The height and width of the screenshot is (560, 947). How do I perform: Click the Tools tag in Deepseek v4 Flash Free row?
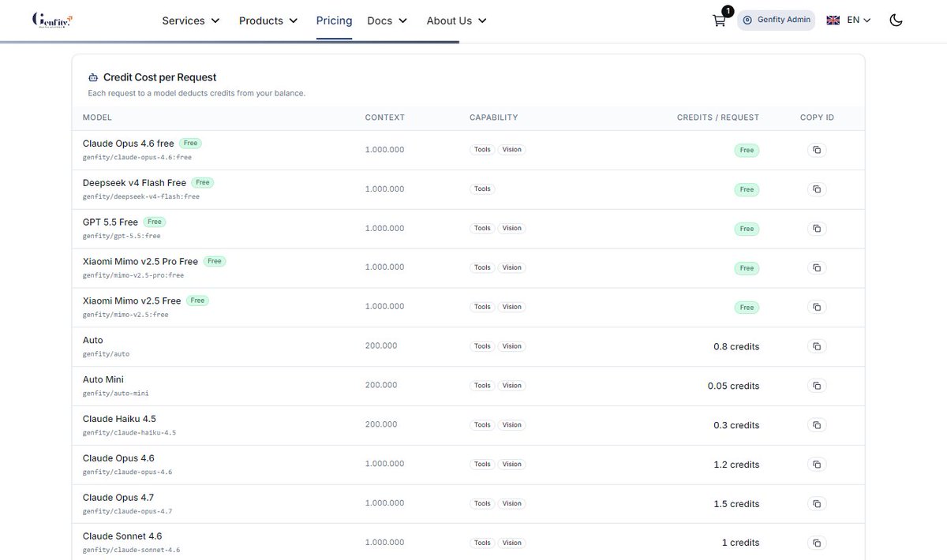(x=482, y=189)
